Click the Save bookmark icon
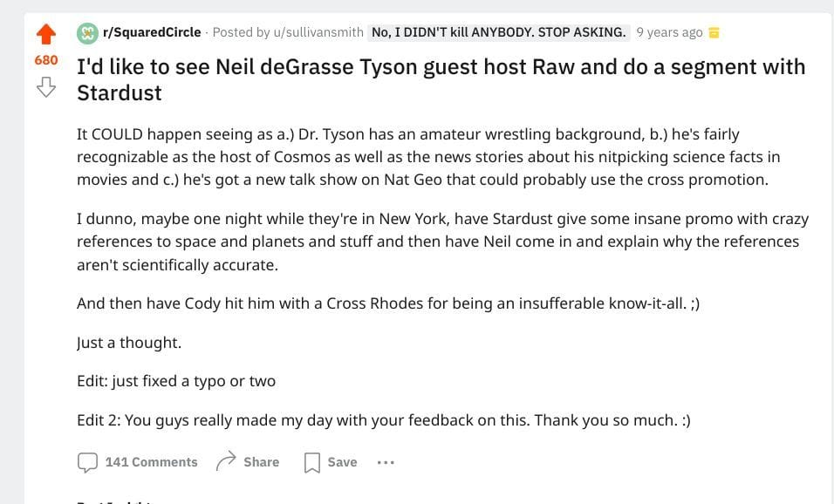 coord(313,462)
